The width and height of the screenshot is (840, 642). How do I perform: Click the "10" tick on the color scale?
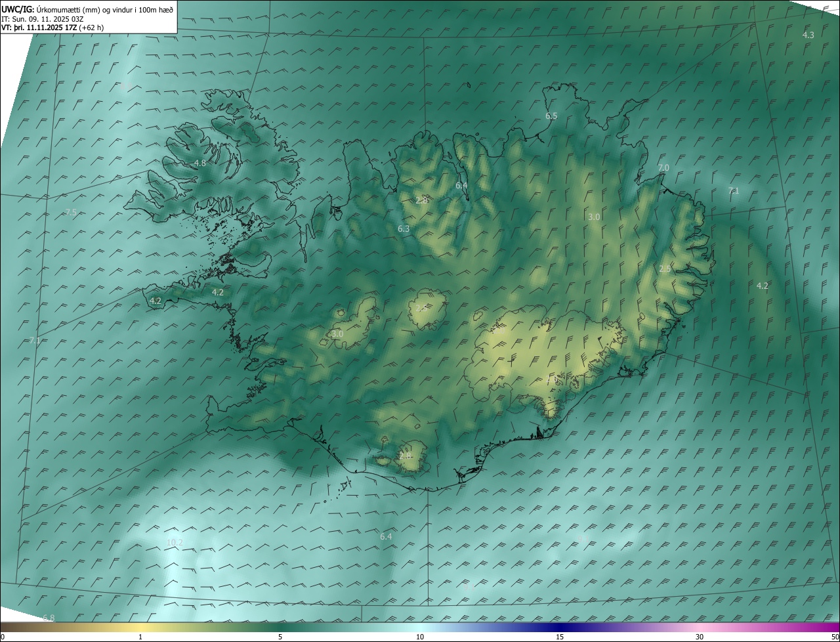coord(420,637)
